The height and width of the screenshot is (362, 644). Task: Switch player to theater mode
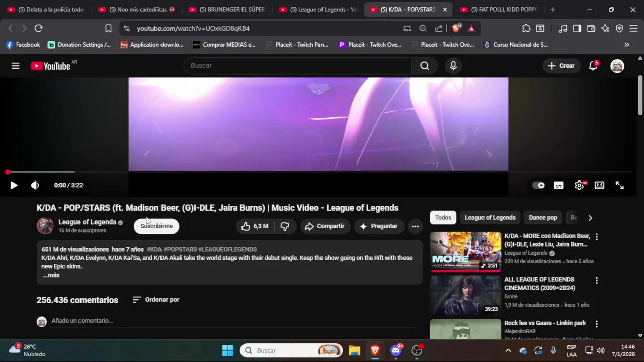599,185
